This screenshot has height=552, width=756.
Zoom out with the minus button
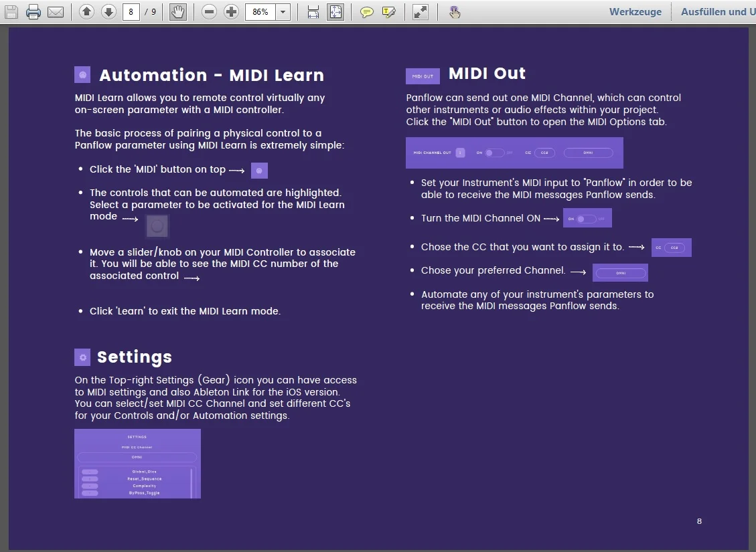point(209,11)
